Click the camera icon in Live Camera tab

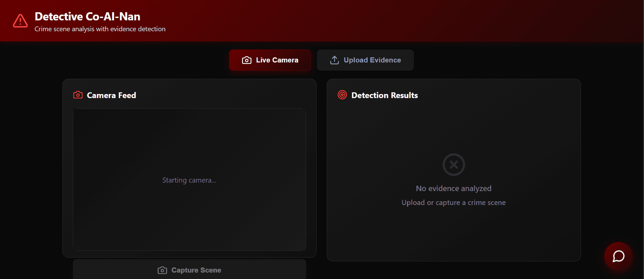pyautogui.click(x=246, y=60)
